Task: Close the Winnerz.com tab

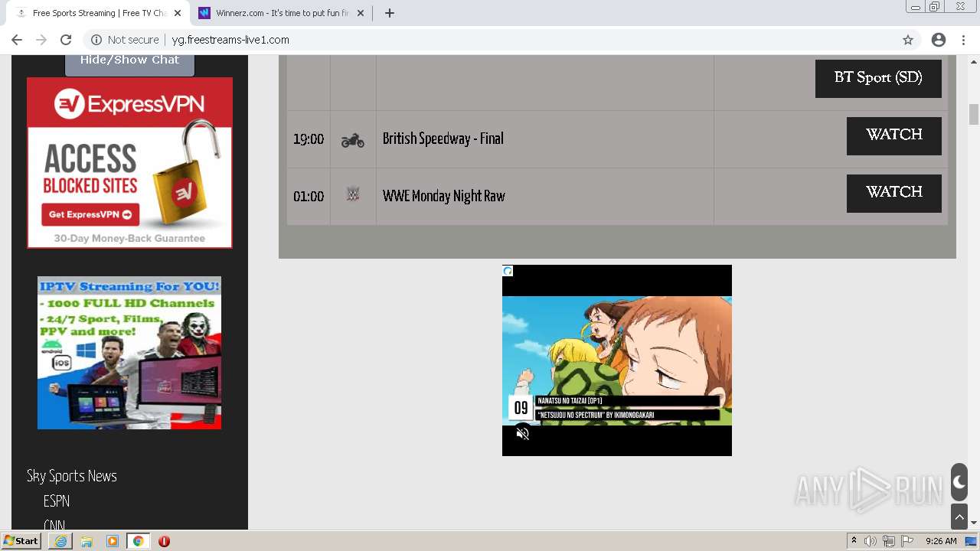Action: pyautogui.click(x=361, y=13)
